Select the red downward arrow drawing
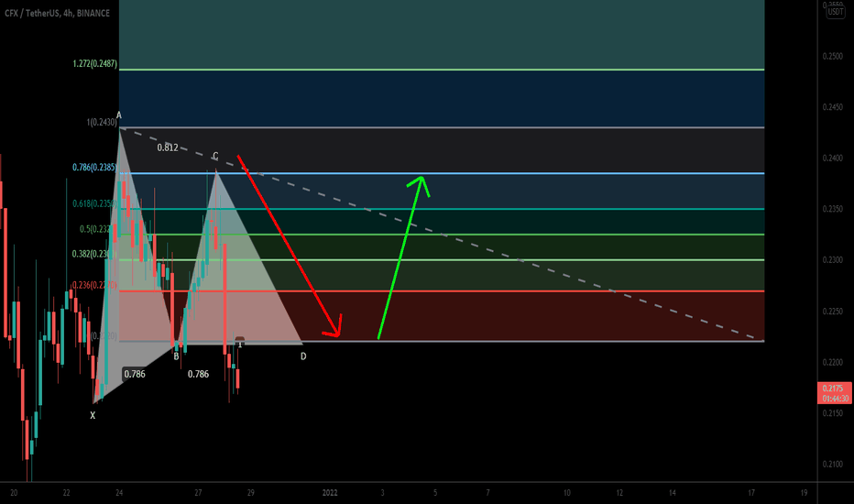Viewport: 854px width, 504px height. click(x=289, y=246)
